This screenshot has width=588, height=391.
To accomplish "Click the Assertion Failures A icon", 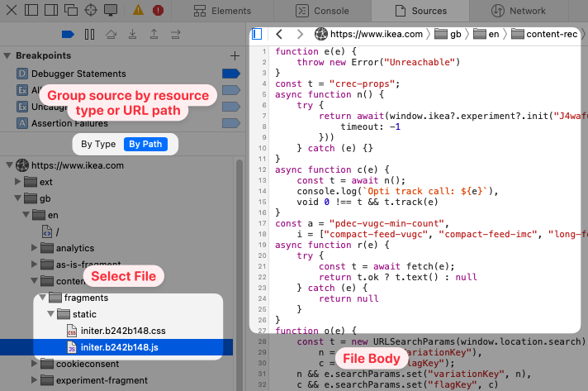I will (22, 123).
